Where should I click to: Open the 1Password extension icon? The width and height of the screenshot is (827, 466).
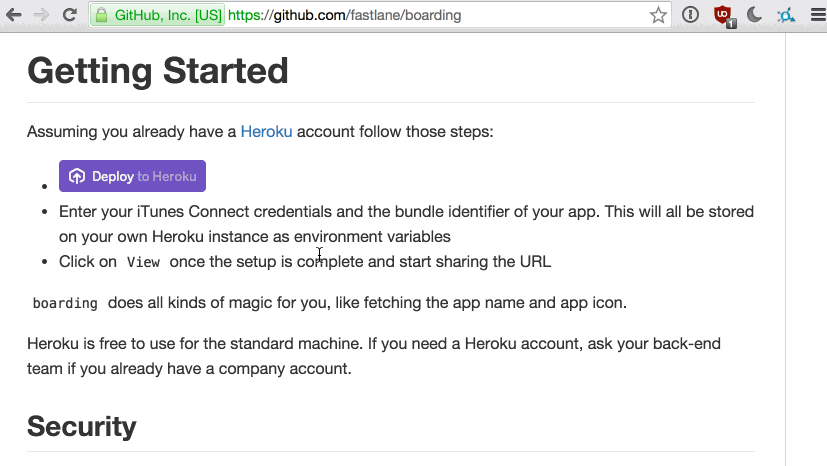(x=690, y=15)
